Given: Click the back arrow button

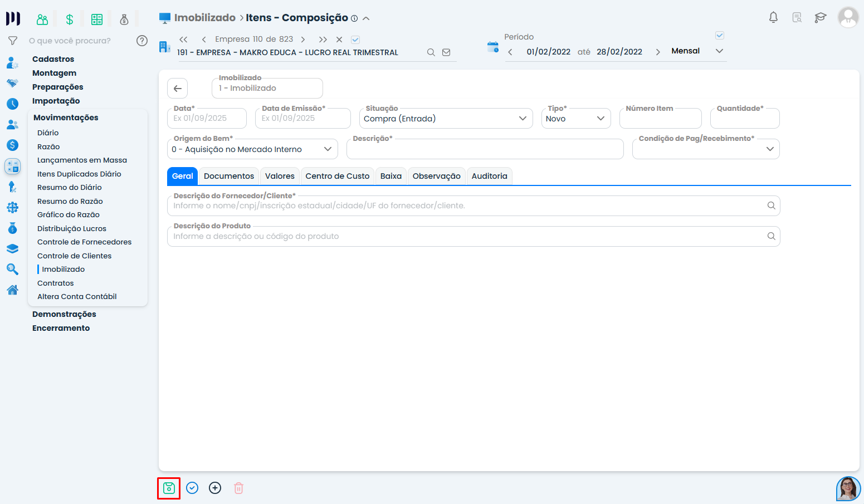Looking at the screenshot, I should pos(178,89).
